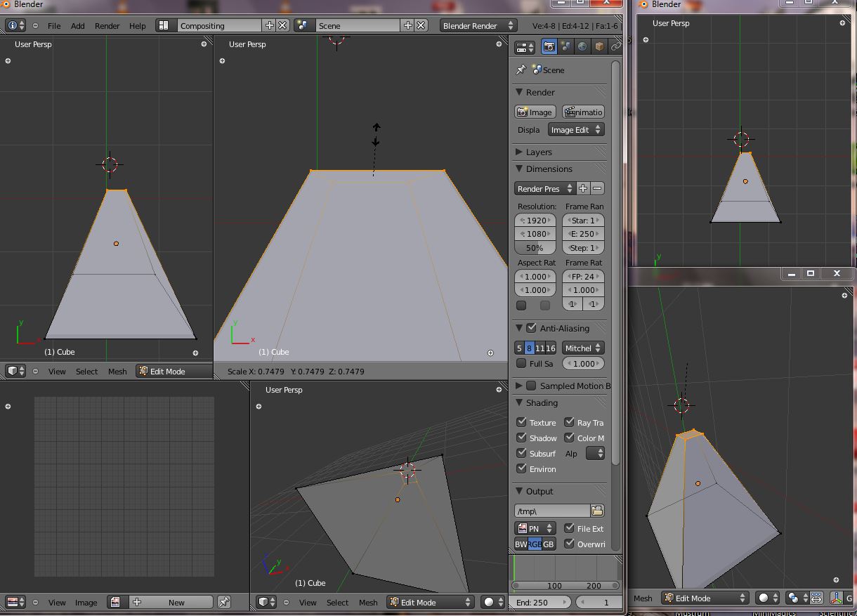Pin the Scene context with pin icon

(521, 70)
